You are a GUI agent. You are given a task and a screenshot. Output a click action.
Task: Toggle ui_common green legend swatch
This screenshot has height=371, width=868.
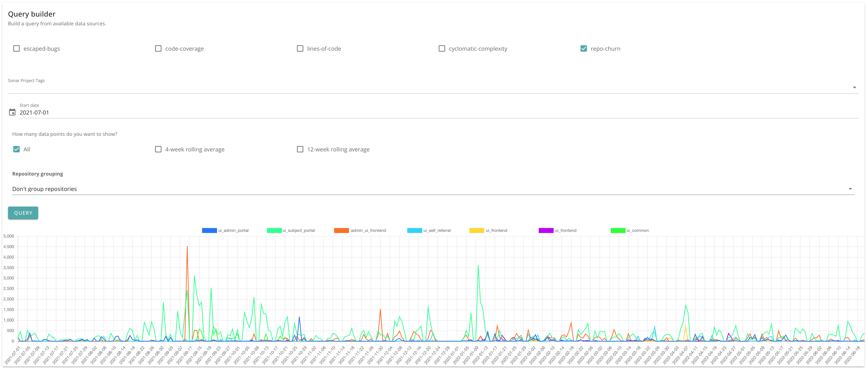pyautogui.click(x=618, y=231)
